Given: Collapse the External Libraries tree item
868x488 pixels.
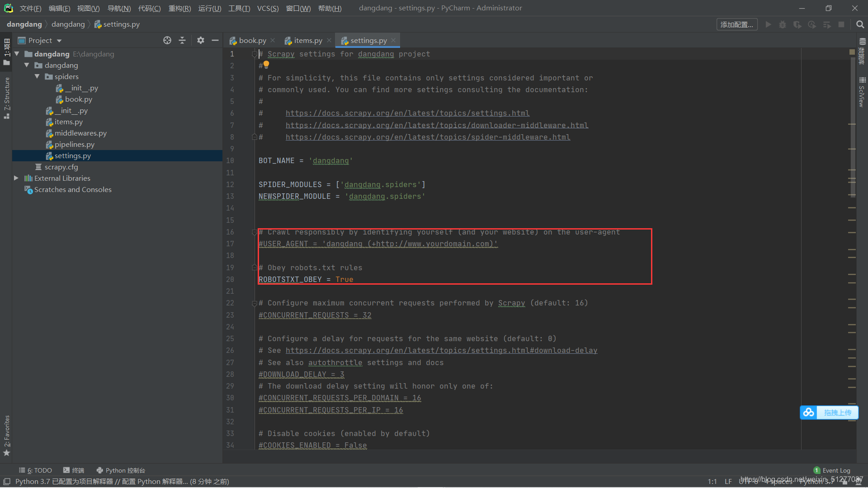Looking at the screenshot, I should point(15,178).
